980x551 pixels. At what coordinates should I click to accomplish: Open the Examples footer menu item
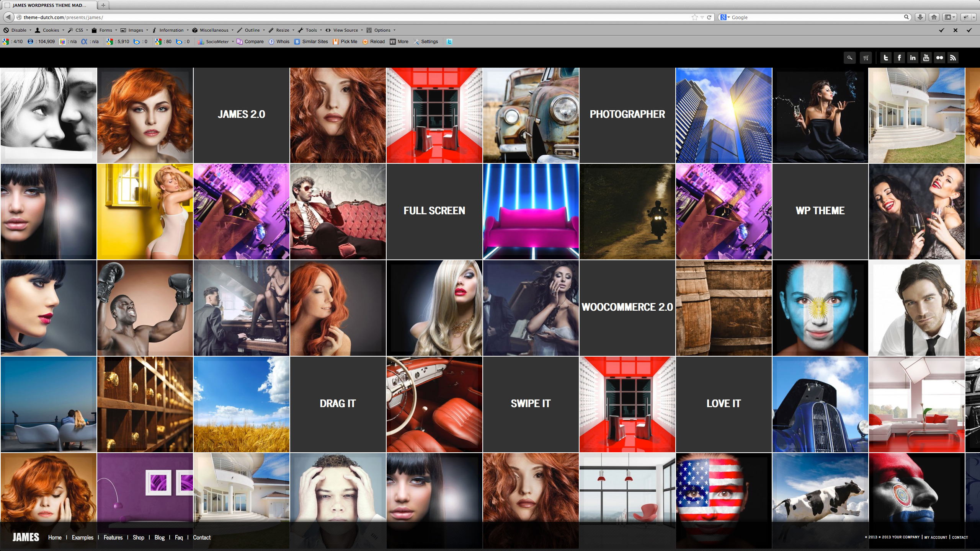coord(82,537)
